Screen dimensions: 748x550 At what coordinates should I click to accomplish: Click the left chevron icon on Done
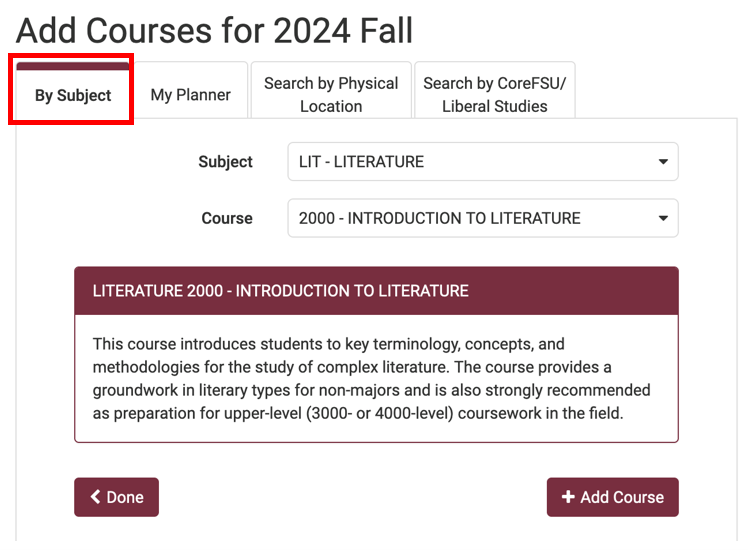96,497
